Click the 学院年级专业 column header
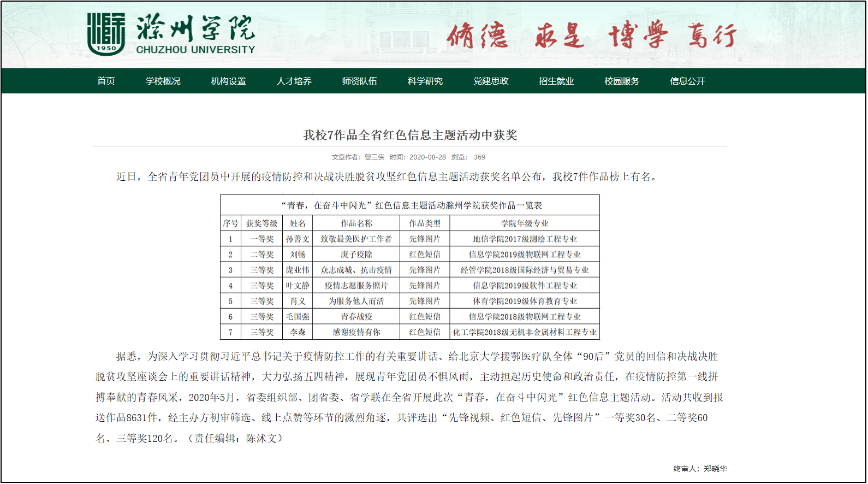The height and width of the screenshot is (484, 868). pyautogui.click(x=525, y=223)
